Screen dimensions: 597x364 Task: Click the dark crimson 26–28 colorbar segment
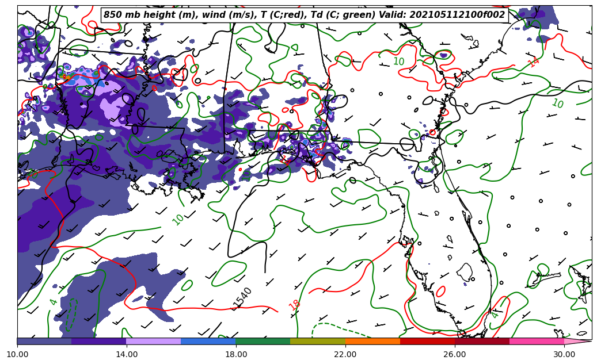(x=482, y=341)
